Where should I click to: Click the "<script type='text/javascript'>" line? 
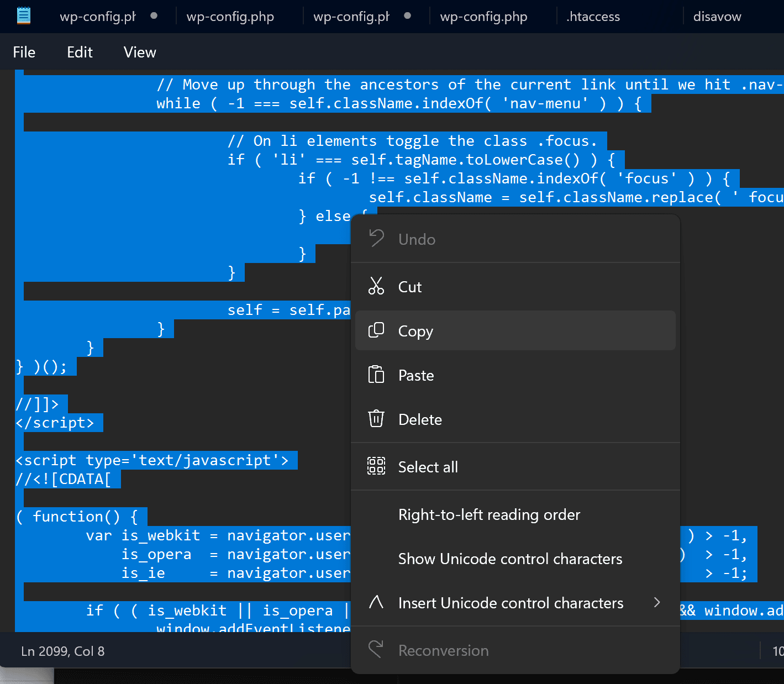152,460
